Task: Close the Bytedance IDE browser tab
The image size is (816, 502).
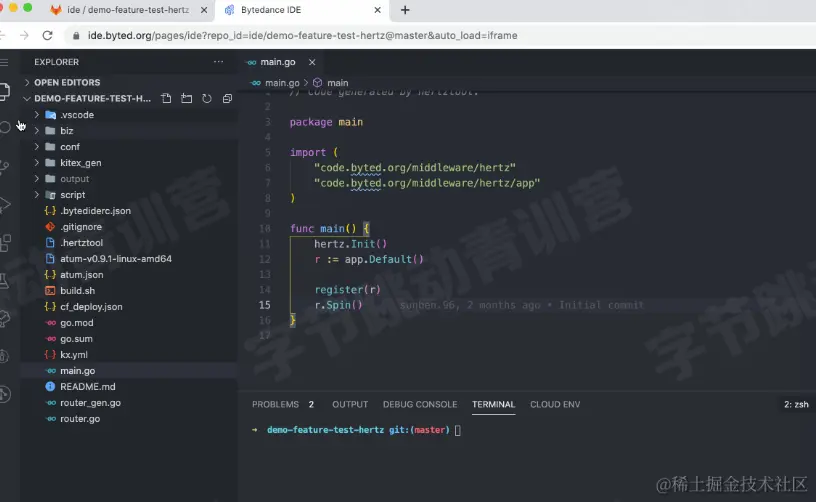Action: tap(377, 10)
